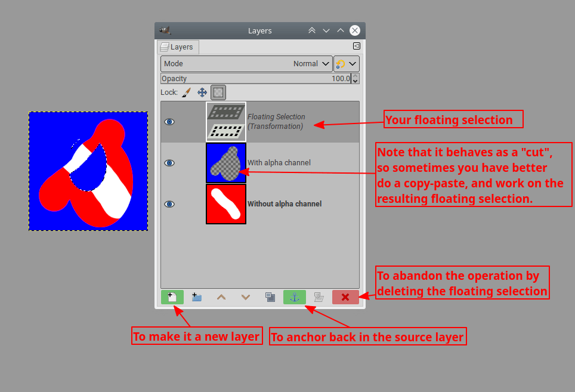Enable lock alpha channel

(218, 92)
